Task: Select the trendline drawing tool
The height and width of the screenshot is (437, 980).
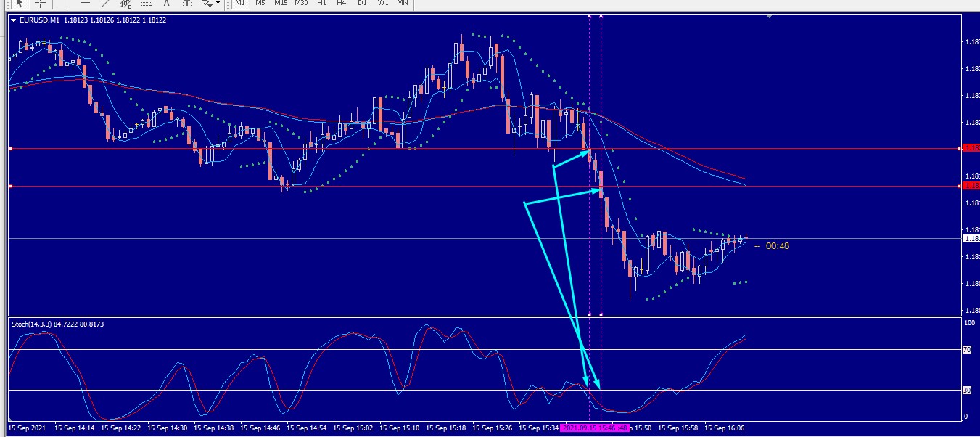Action: coord(105,4)
